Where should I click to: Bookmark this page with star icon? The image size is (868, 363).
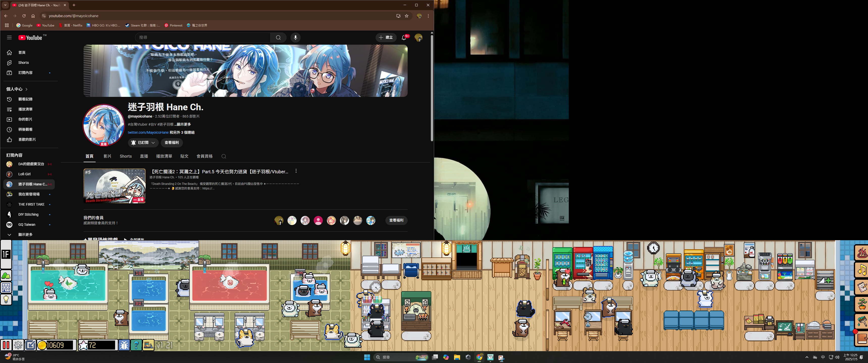[x=407, y=16]
